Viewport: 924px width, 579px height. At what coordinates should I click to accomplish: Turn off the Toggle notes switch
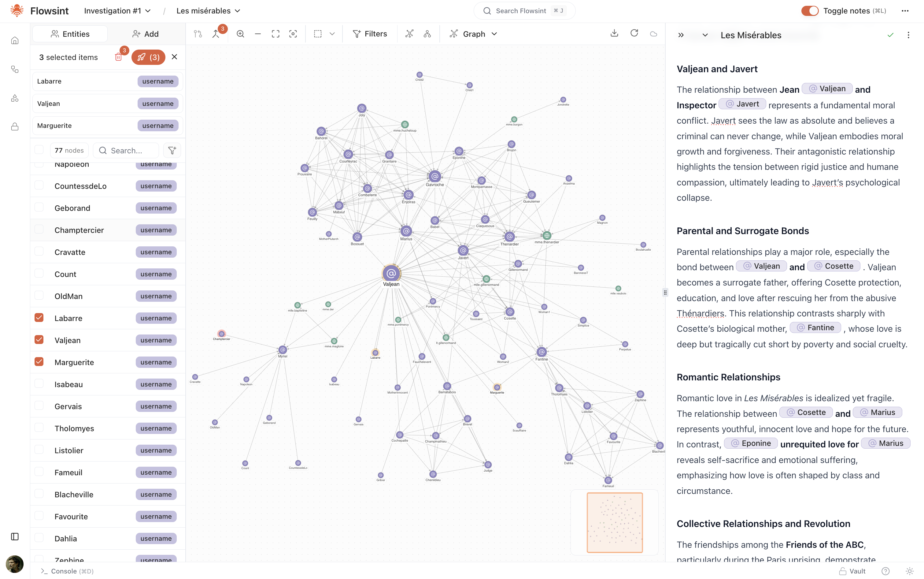point(809,11)
